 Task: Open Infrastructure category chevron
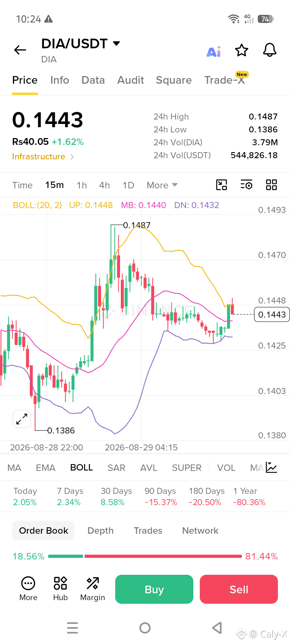pyautogui.click(x=72, y=157)
